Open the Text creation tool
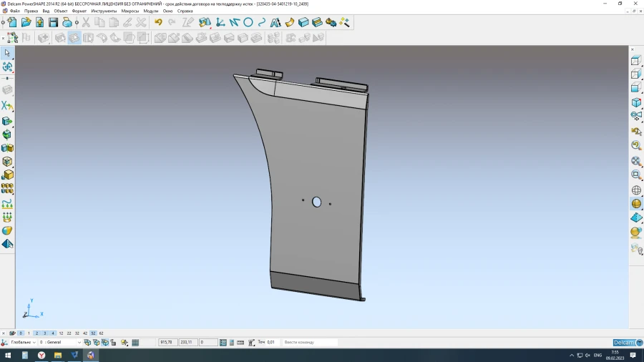The image size is (644, 362). click(x=275, y=22)
